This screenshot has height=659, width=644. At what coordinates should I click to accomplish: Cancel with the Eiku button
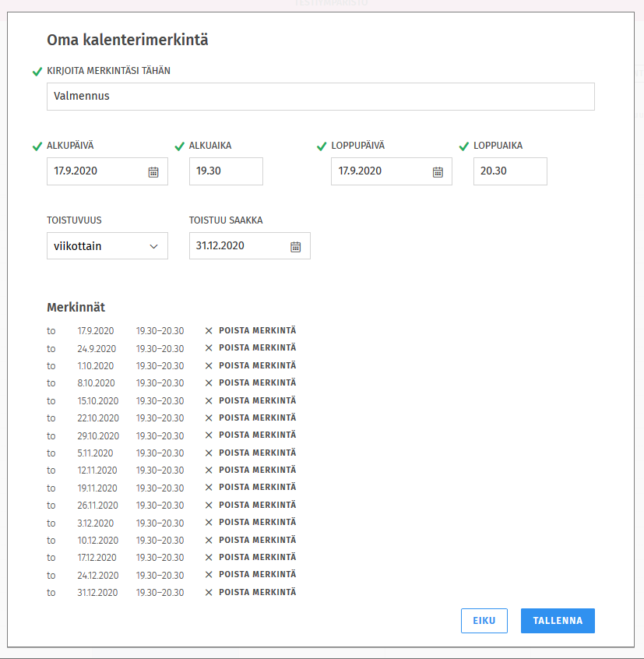(x=484, y=621)
